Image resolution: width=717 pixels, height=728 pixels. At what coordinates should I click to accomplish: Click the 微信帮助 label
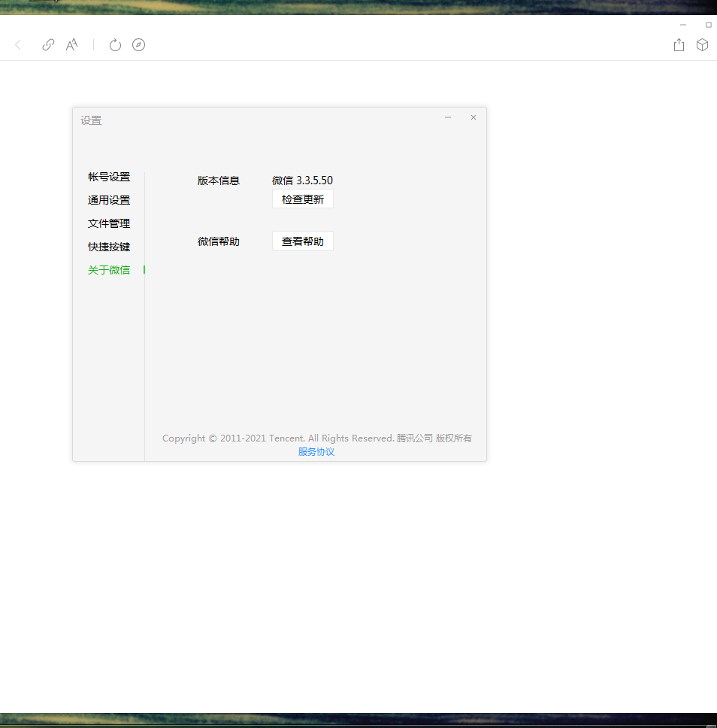(219, 241)
